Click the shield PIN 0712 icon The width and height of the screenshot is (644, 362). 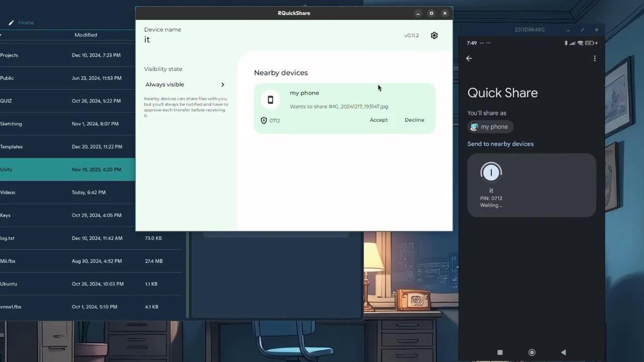tap(264, 120)
